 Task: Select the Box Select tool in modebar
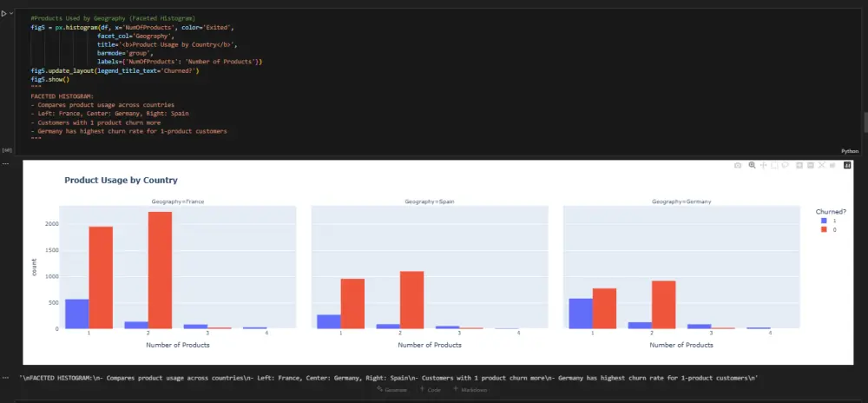point(774,165)
